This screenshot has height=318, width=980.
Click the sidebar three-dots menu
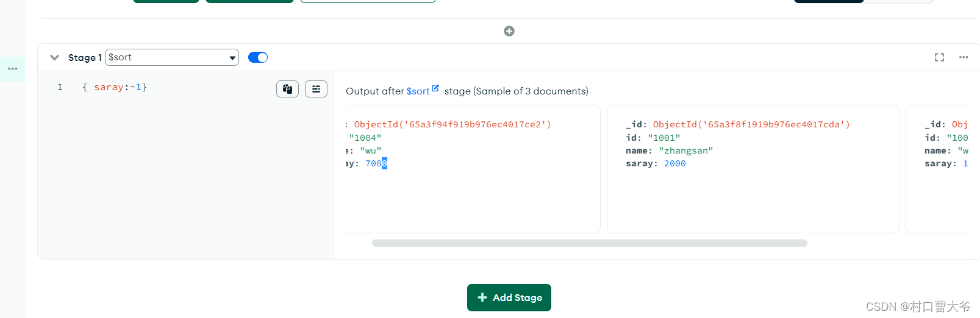pos(12,69)
